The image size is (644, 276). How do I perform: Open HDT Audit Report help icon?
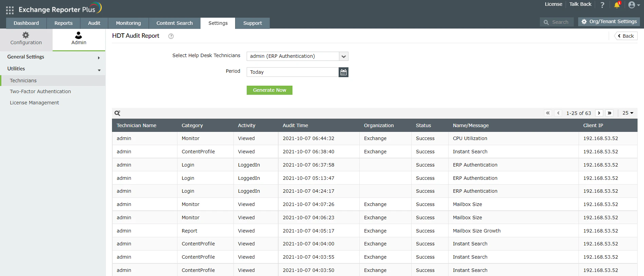pos(171,36)
